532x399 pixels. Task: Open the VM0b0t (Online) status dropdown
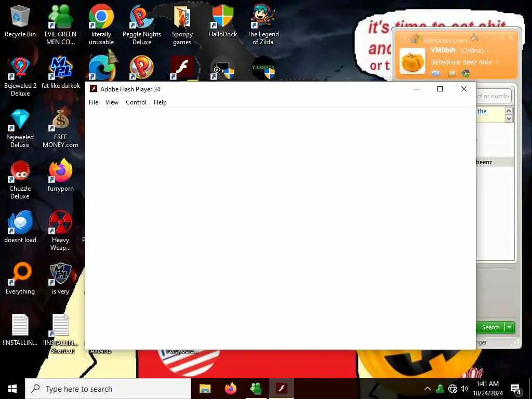pos(460,50)
